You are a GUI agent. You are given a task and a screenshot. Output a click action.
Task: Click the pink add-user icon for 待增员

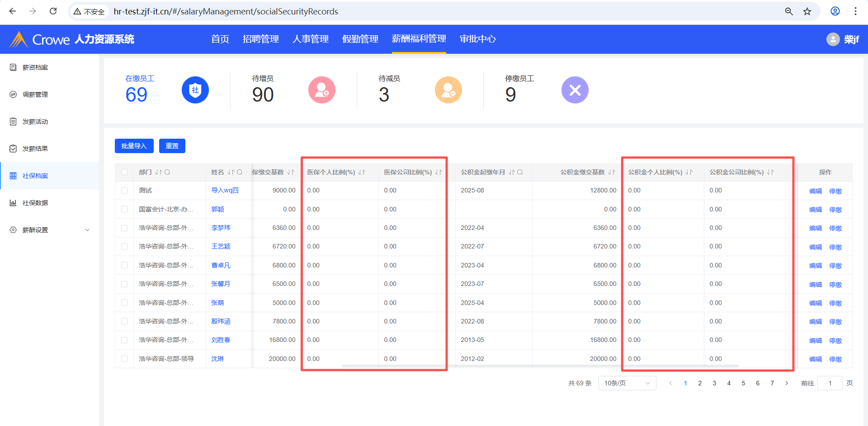[321, 90]
